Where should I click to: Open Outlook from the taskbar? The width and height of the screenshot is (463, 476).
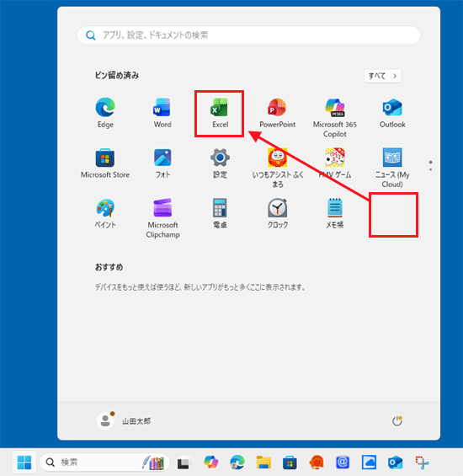396,463
